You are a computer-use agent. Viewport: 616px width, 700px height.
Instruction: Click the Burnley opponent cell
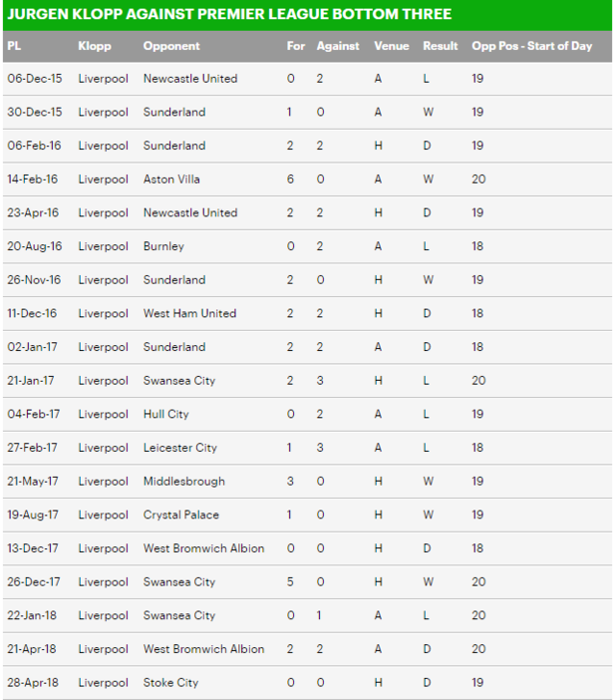click(x=163, y=246)
